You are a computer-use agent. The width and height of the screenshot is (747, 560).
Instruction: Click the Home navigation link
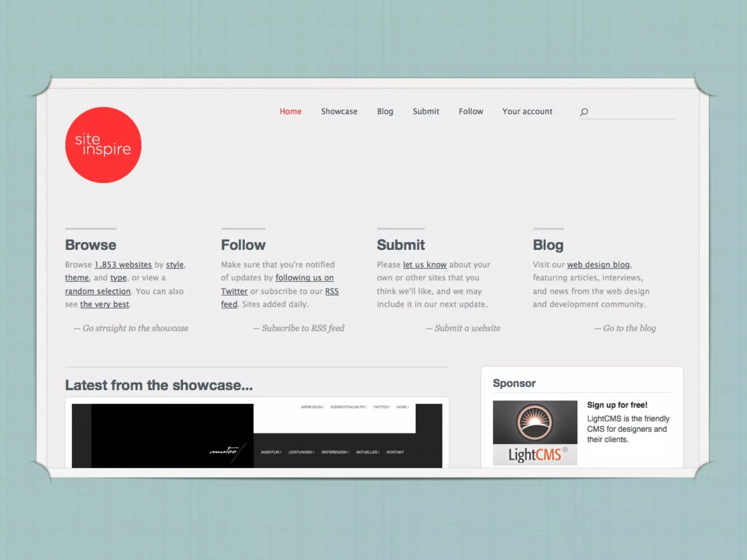(290, 111)
